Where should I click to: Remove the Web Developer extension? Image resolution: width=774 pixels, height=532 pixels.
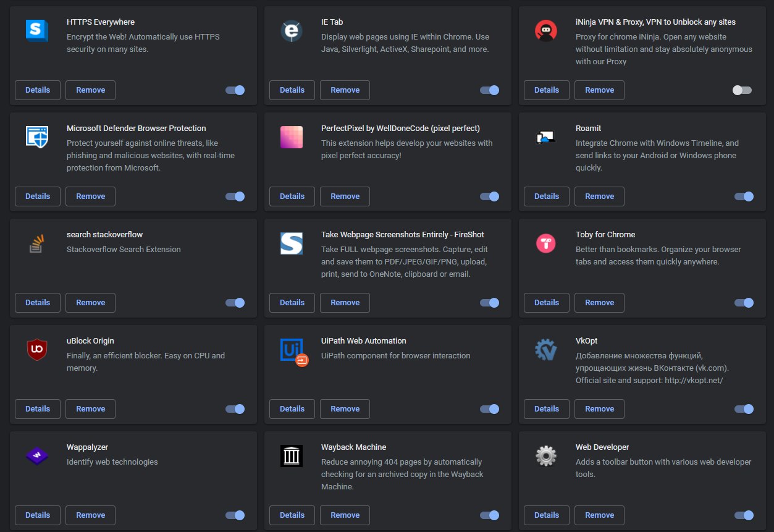(599, 515)
